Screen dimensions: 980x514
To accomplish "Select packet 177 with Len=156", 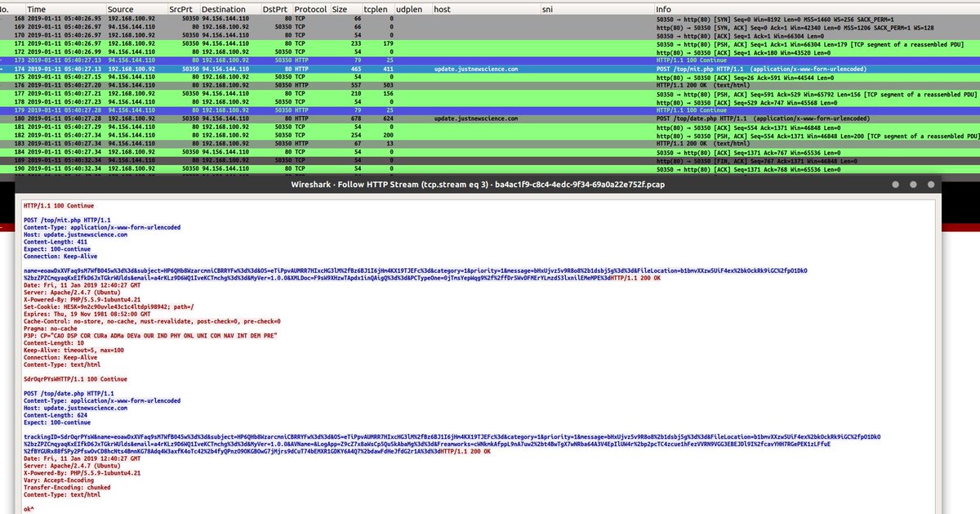I will pyautogui.click(x=490, y=94).
